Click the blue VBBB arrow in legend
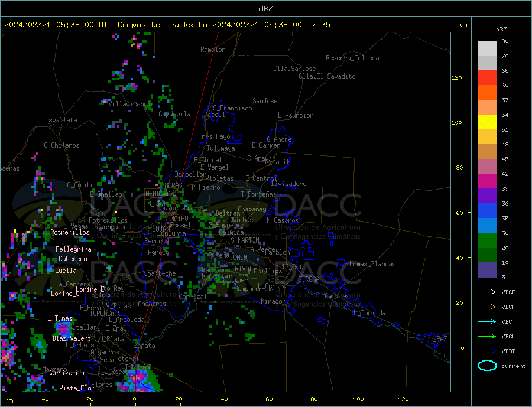The width and height of the screenshot is (532, 407). click(487, 351)
